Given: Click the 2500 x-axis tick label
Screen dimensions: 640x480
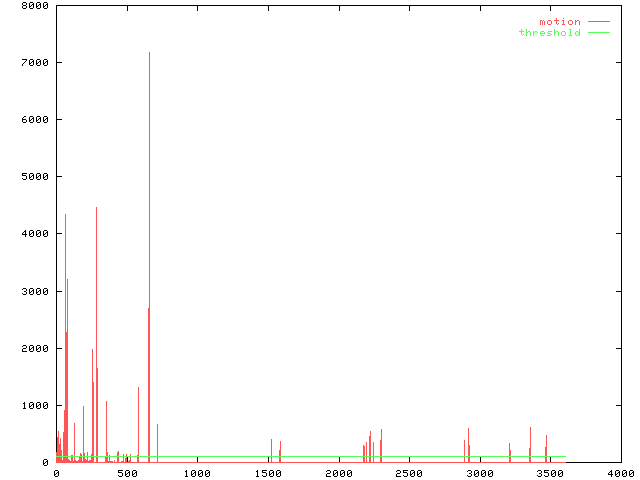Looking at the screenshot, I should click(409, 473).
